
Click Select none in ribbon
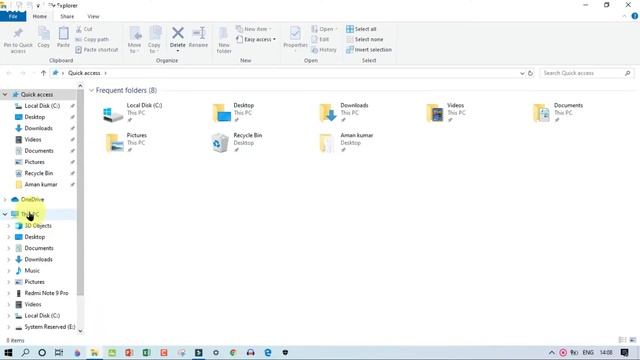(364, 39)
